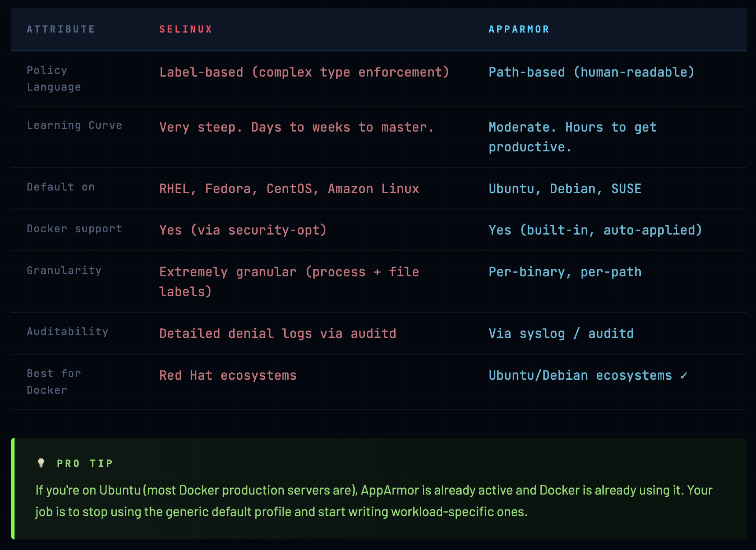Click the RHEL, Fedora, CentOS entry
Screen dimensions: 756x550
(x=289, y=188)
